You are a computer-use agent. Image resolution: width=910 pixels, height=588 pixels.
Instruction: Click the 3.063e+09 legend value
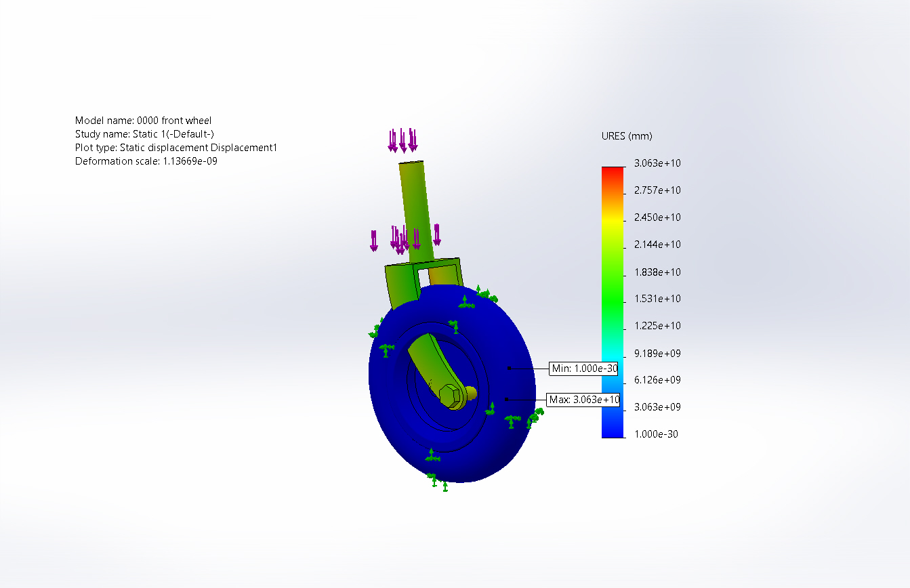[x=657, y=407]
